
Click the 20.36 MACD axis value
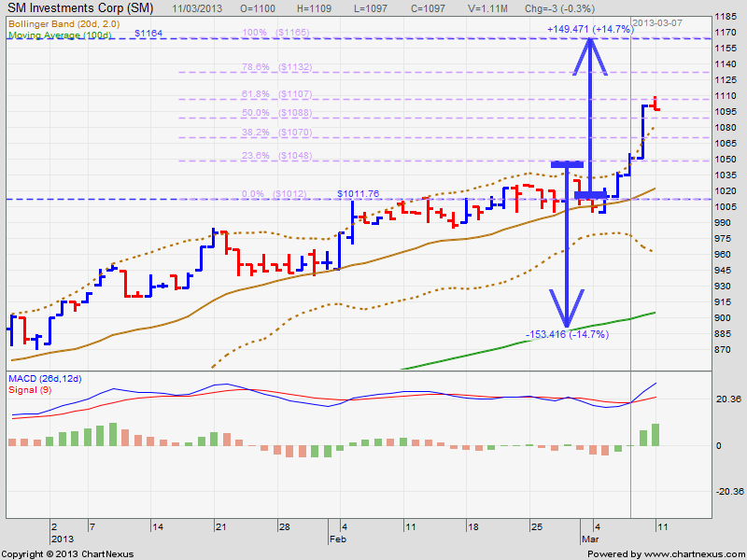tap(729, 399)
